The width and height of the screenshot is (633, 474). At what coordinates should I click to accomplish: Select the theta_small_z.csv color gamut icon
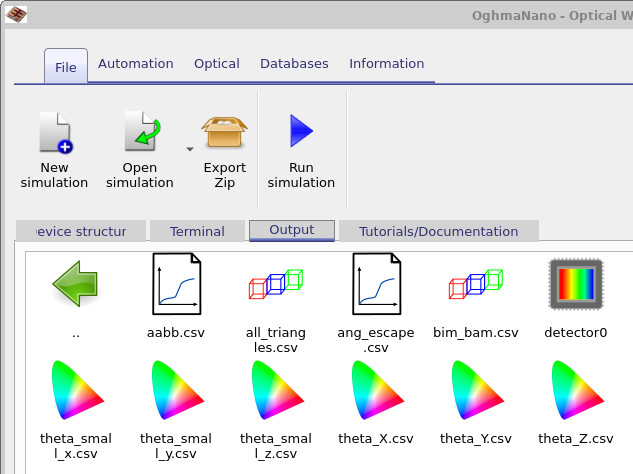[x=278, y=390]
